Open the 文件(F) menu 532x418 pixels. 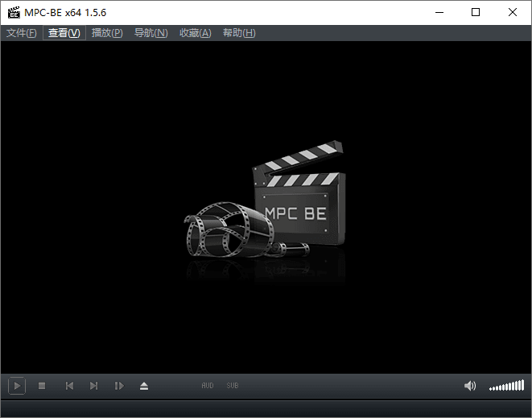point(22,33)
